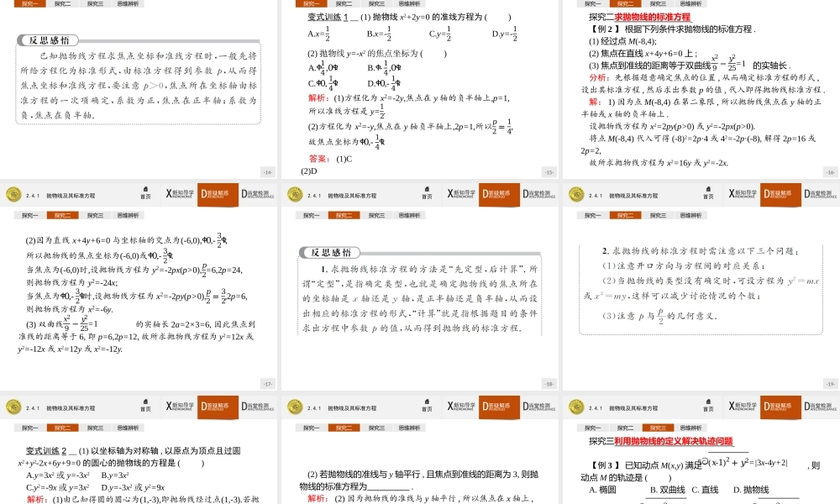Click the gold emblem on the 变式训练 2 slide

[14, 407]
